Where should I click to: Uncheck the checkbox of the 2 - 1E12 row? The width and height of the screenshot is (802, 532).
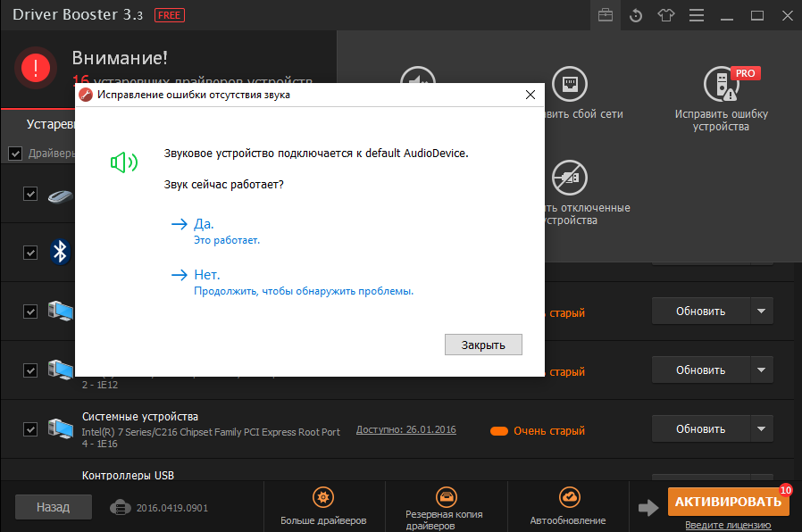(x=30, y=370)
